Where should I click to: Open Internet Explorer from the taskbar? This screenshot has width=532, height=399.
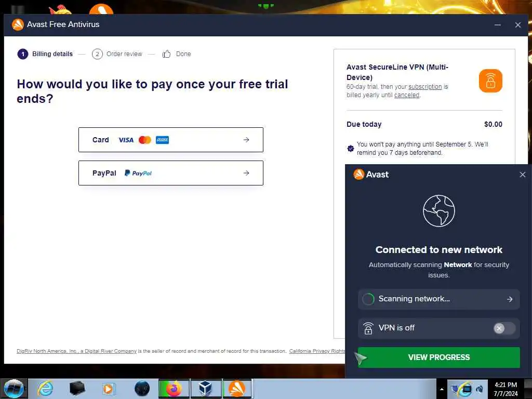pos(45,389)
